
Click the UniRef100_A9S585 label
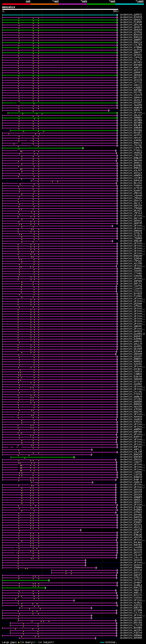131,638
